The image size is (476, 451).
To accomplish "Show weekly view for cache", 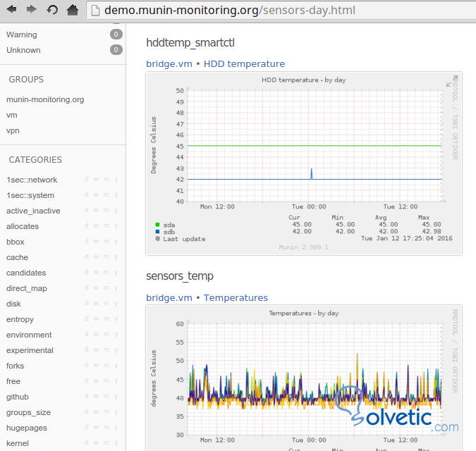I will click(96, 257).
